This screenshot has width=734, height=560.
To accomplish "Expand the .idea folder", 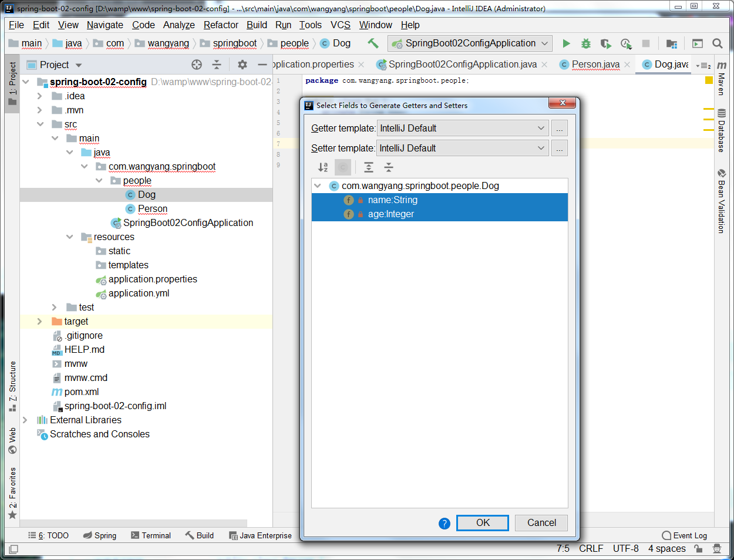I will 39,96.
